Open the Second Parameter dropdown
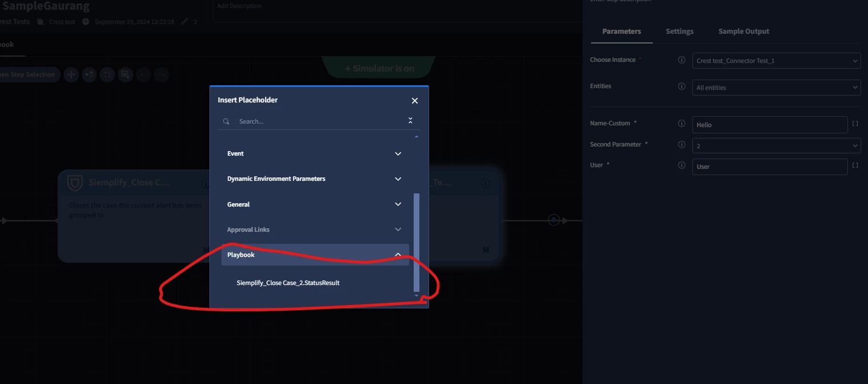 point(776,145)
